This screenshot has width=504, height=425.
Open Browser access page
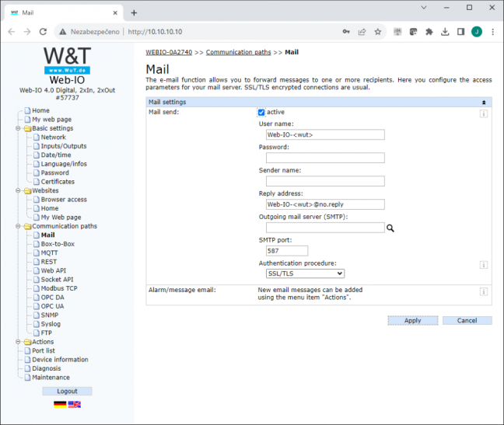[x=64, y=200]
